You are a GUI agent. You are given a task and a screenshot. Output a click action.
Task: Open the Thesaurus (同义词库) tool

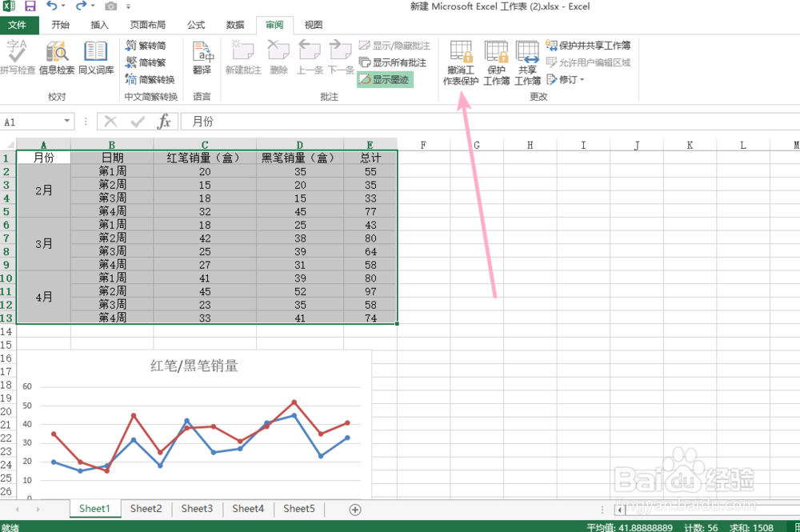coord(96,56)
